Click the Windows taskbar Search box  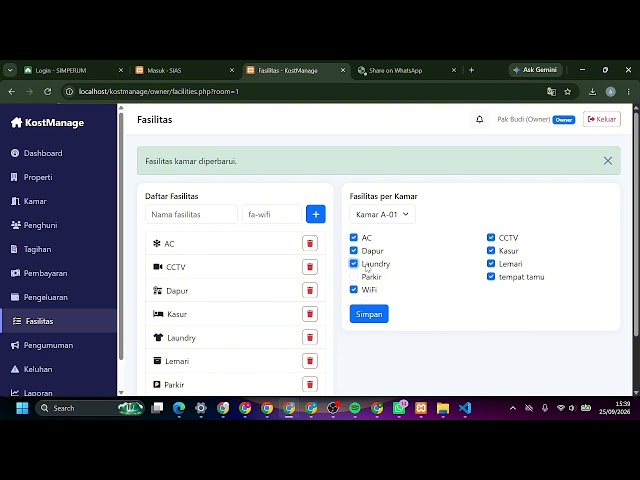90,408
